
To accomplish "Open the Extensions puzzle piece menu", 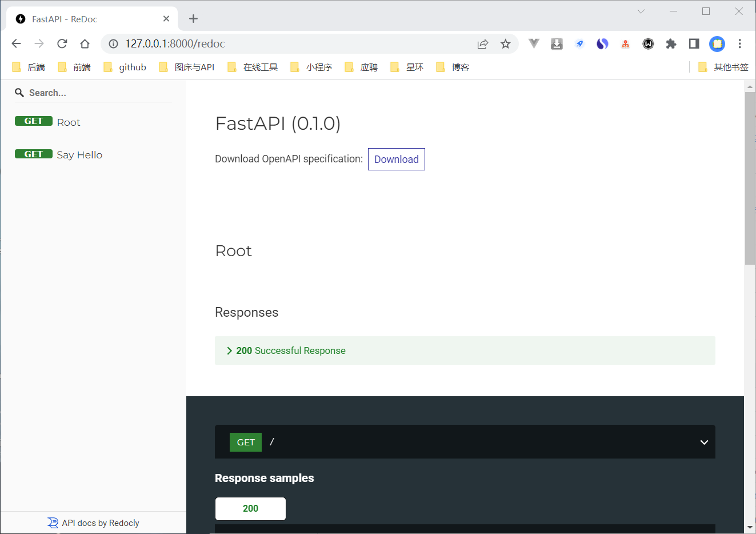I will click(x=671, y=43).
